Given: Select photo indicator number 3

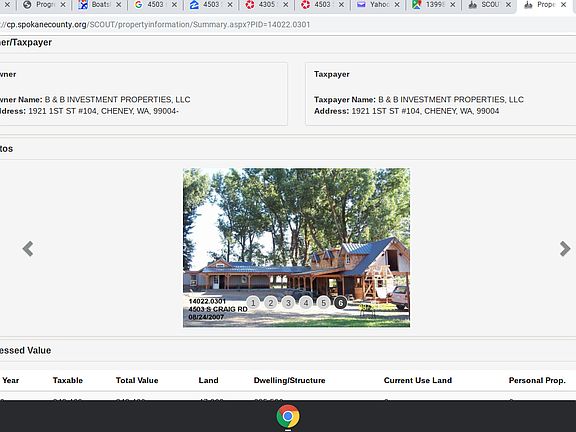Looking at the screenshot, I should point(288,303).
